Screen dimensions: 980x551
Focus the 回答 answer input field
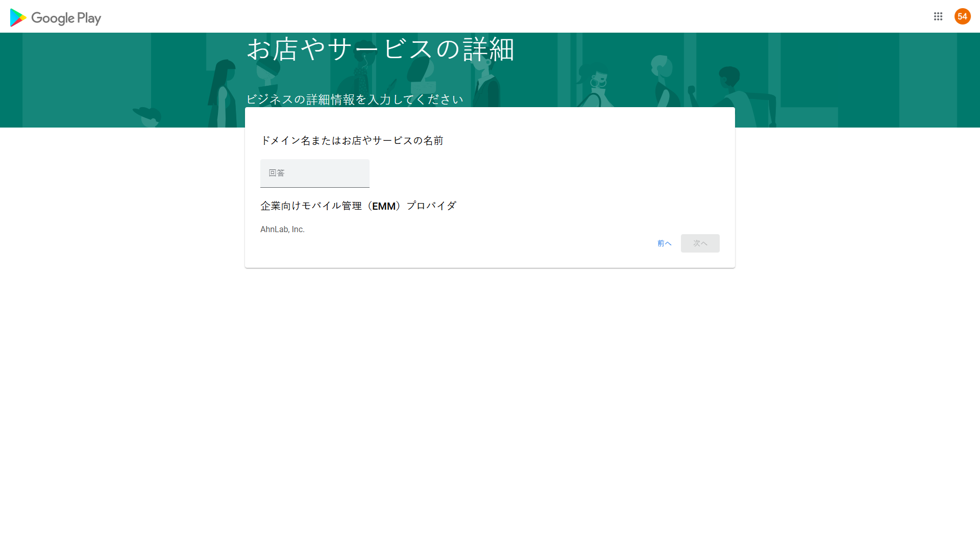(314, 173)
